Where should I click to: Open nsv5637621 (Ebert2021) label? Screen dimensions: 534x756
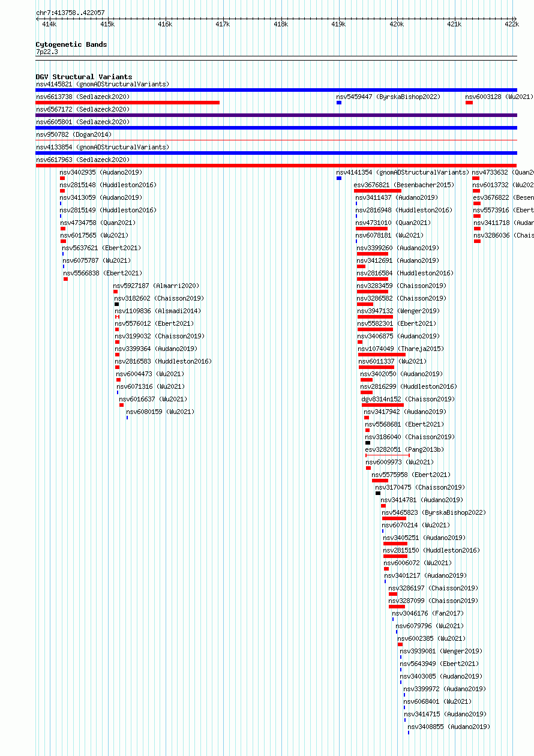[101, 248]
